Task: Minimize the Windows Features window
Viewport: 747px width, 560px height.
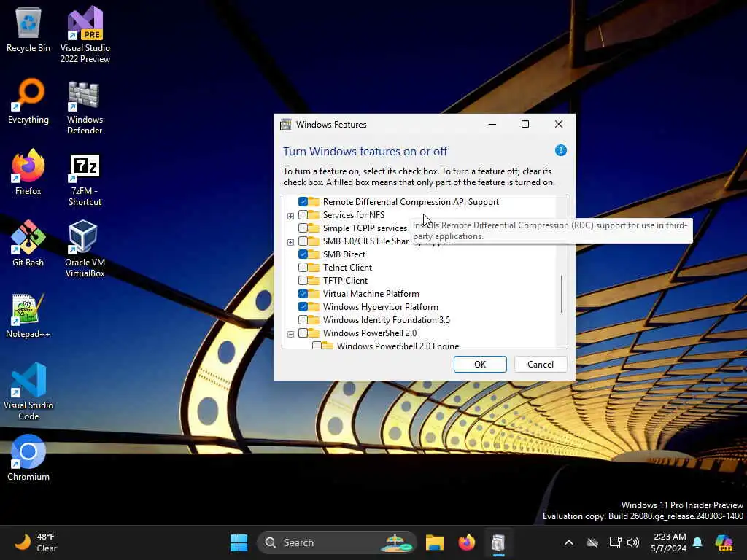Action: pos(492,124)
